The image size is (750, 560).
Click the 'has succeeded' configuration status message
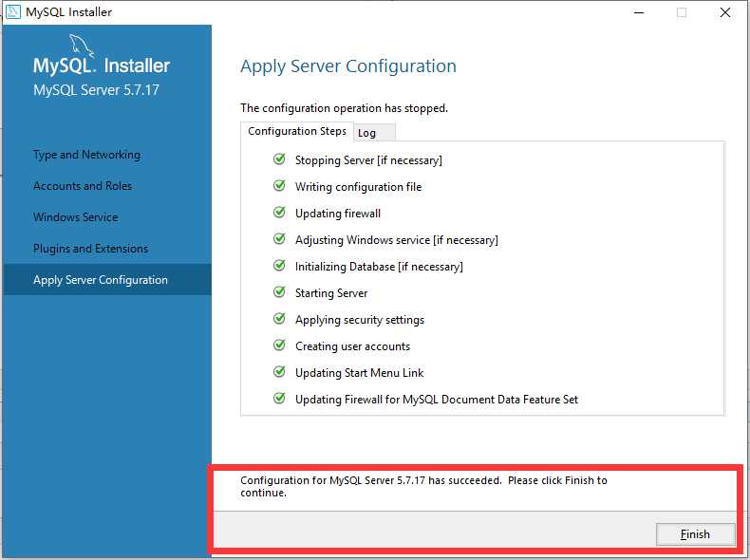[x=423, y=486]
